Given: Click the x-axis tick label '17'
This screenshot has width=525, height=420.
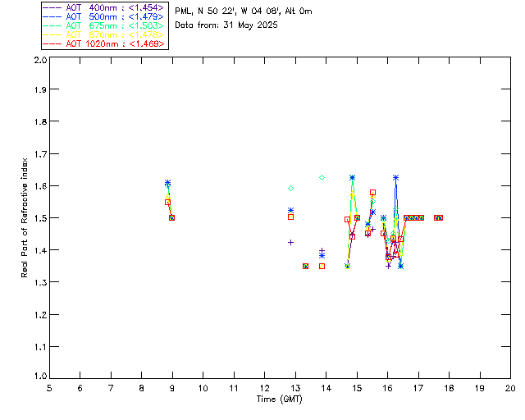Looking at the screenshot, I should (418, 388).
